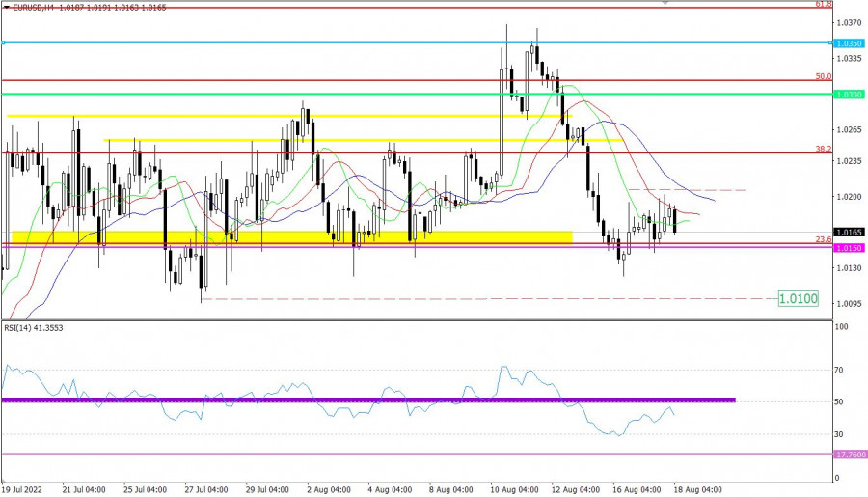Screen dimensions: 868x497
Task: Click the pink 17.7600 RSI level tag
Action: (849, 454)
